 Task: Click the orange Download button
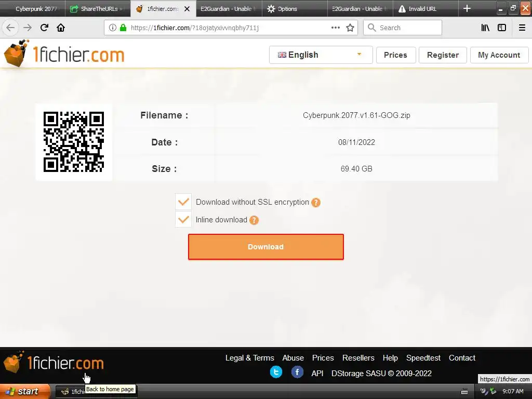point(266,247)
